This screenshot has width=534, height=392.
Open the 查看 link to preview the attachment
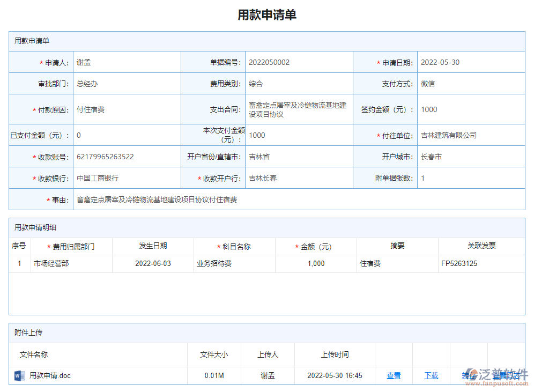pos(394,375)
